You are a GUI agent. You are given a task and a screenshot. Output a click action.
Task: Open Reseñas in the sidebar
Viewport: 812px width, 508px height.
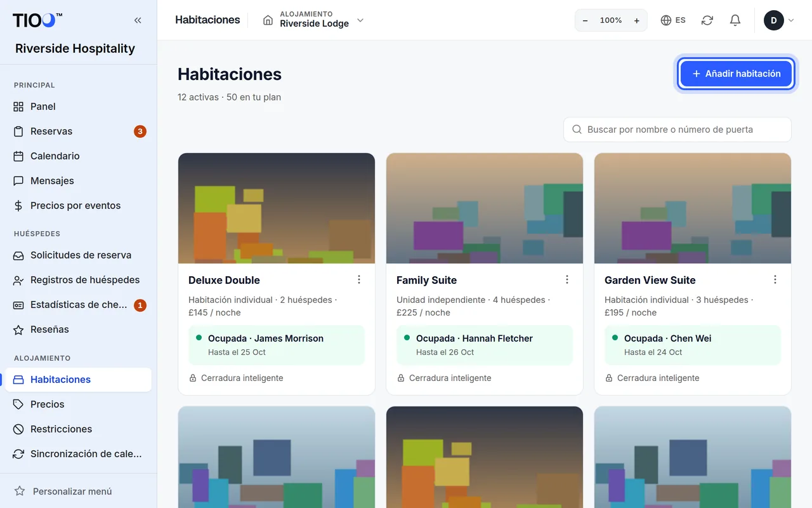78,330
